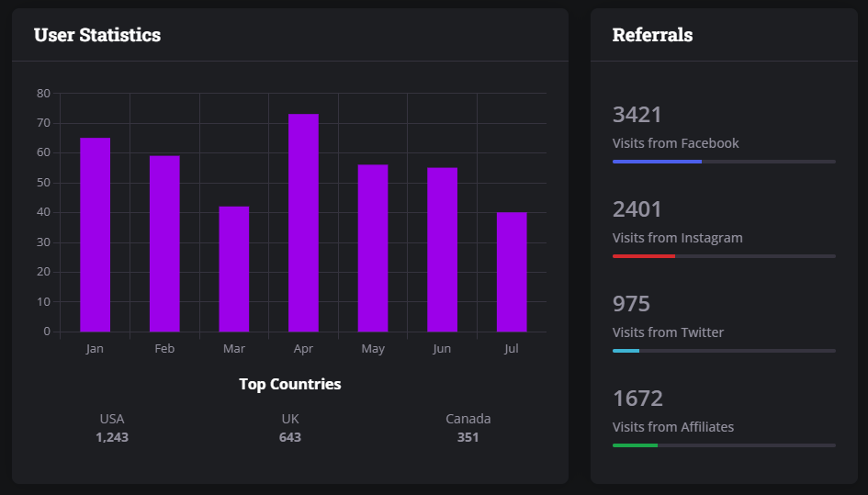The width and height of the screenshot is (868, 495).
Task: Click the blue Facebook visits progress bar
Action: 657,162
